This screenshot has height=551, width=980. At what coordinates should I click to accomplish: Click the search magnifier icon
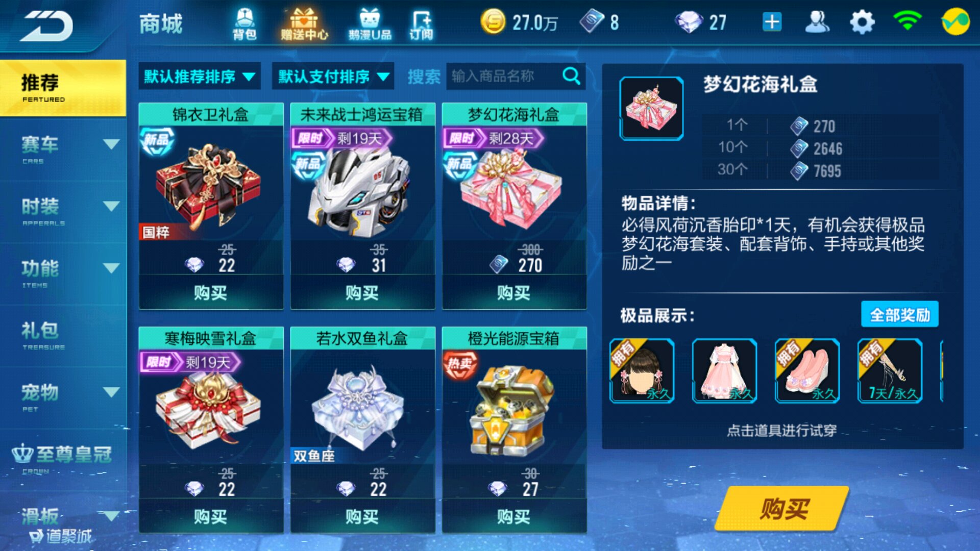571,76
